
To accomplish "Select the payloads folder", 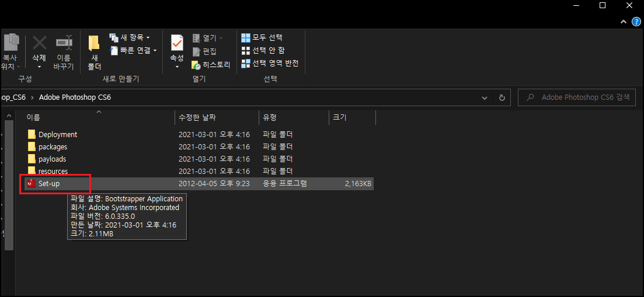I will point(199,159).
